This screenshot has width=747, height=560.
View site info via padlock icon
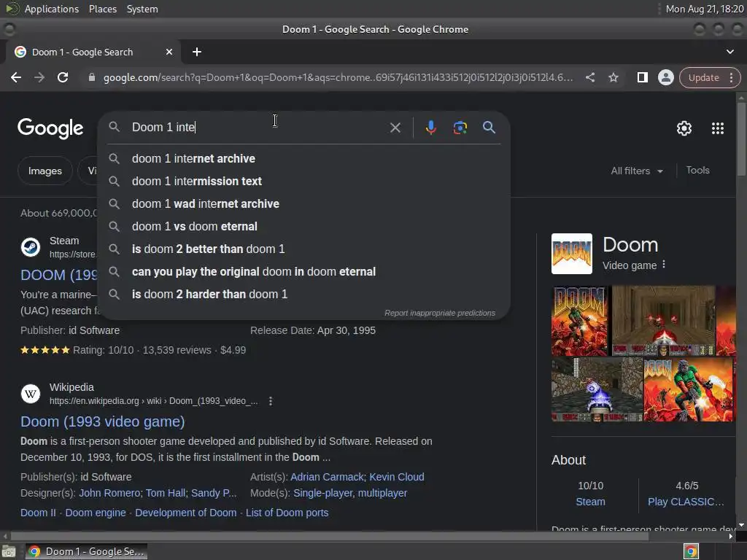click(x=92, y=77)
